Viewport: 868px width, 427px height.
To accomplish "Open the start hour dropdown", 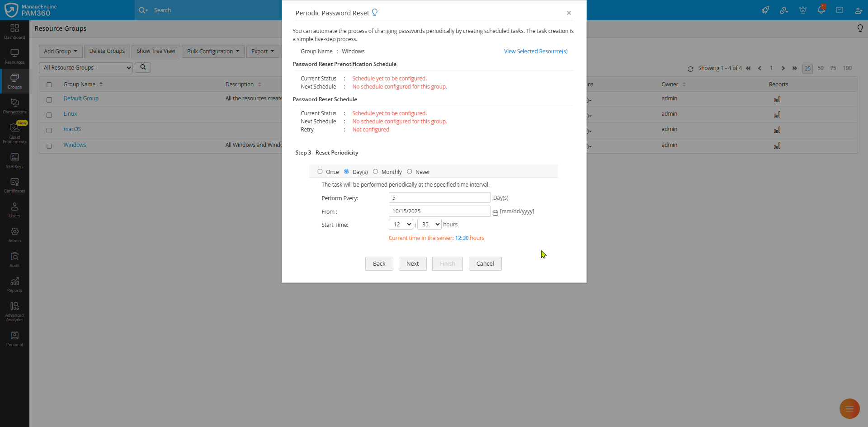I will point(401,224).
